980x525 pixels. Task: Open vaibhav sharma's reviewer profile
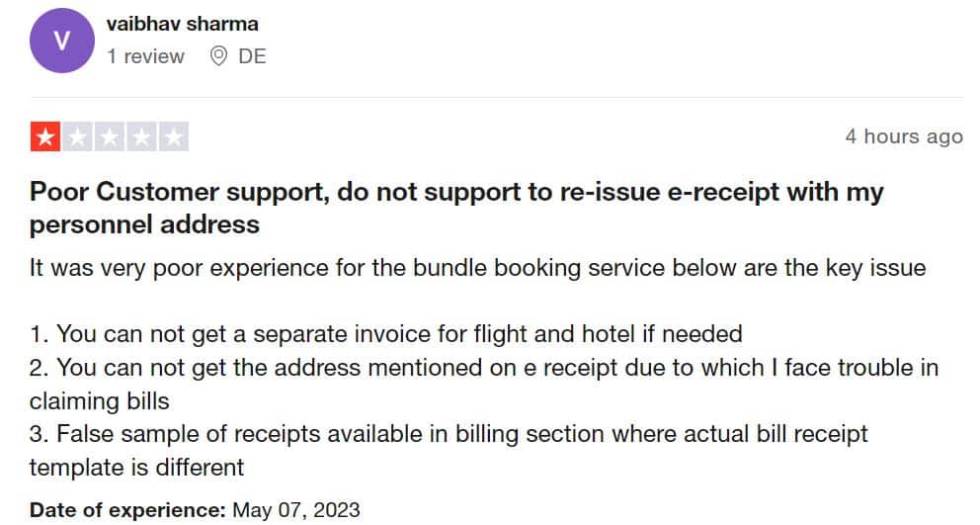182,24
